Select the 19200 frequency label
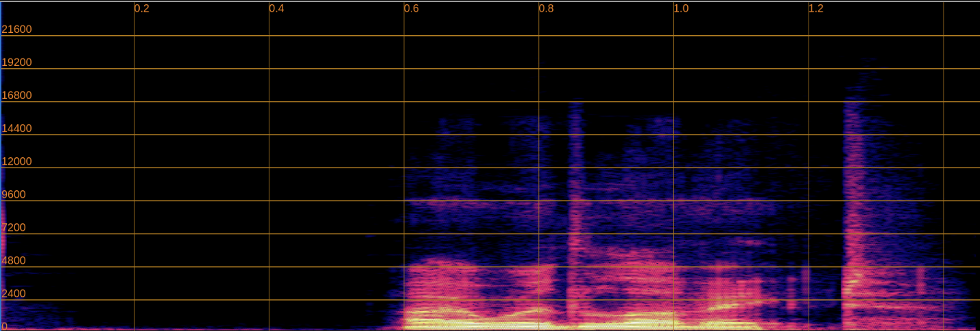The image size is (980, 331). pos(16,62)
